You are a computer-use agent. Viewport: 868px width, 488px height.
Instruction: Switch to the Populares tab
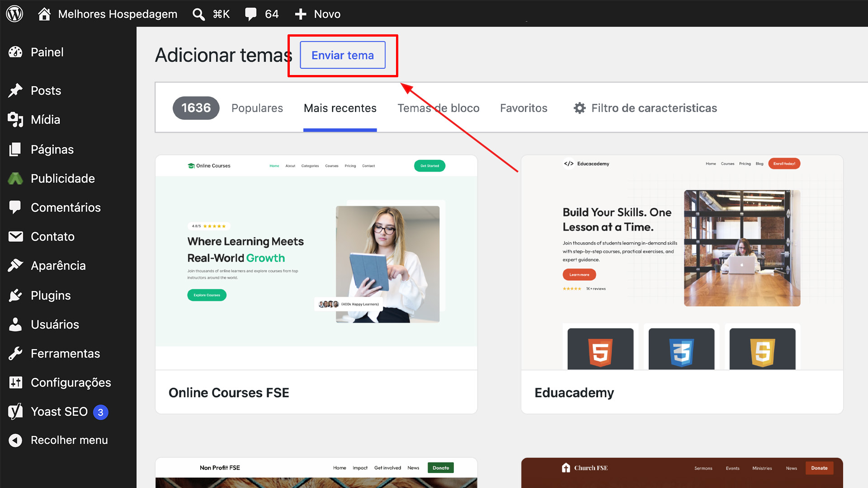coord(257,108)
